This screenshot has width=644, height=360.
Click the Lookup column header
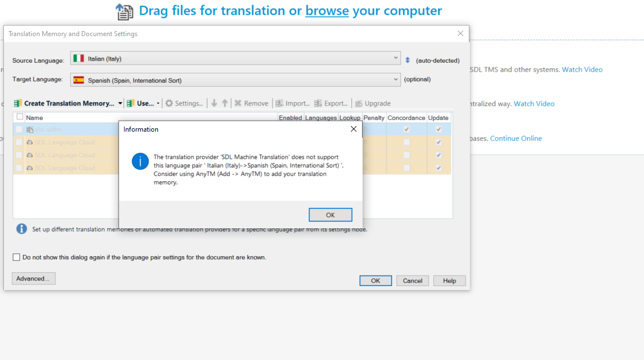coord(350,118)
